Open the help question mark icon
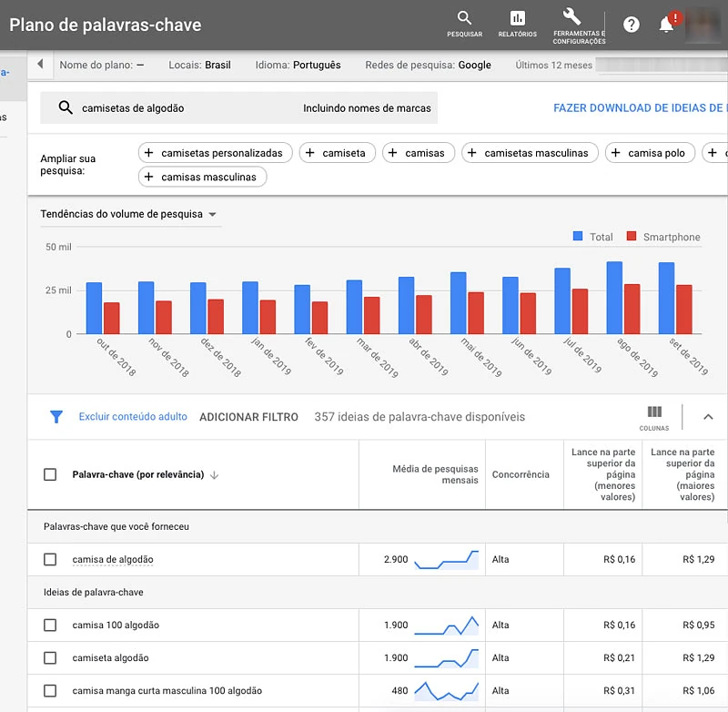The height and width of the screenshot is (712, 728). click(x=632, y=25)
